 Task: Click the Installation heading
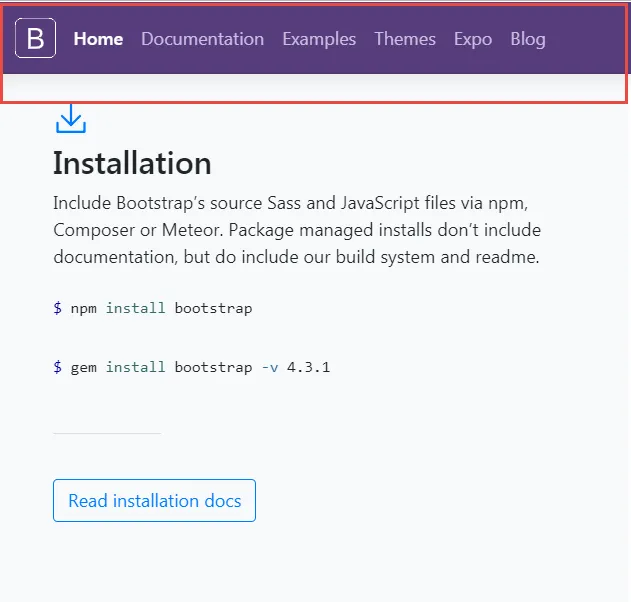click(x=132, y=163)
